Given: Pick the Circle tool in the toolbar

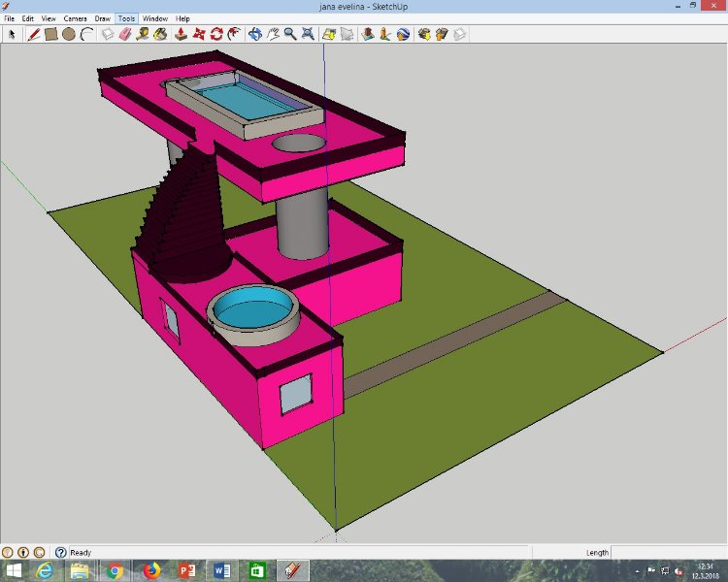Looking at the screenshot, I should (69, 34).
